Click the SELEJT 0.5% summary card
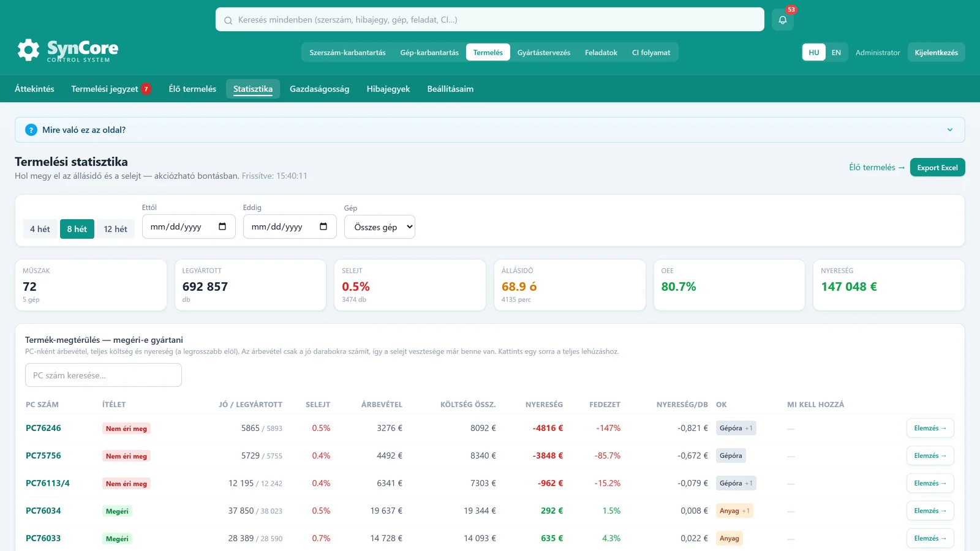The width and height of the screenshot is (980, 551). click(410, 285)
